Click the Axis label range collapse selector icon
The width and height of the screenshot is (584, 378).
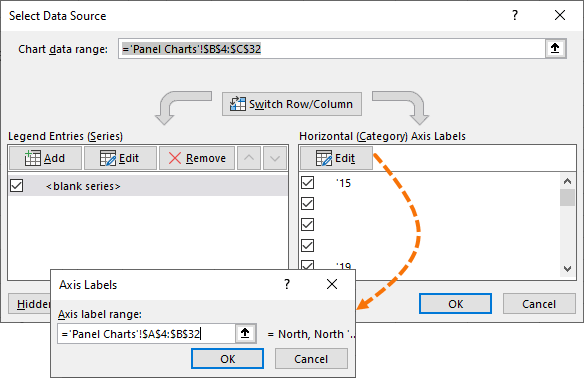pos(245,333)
